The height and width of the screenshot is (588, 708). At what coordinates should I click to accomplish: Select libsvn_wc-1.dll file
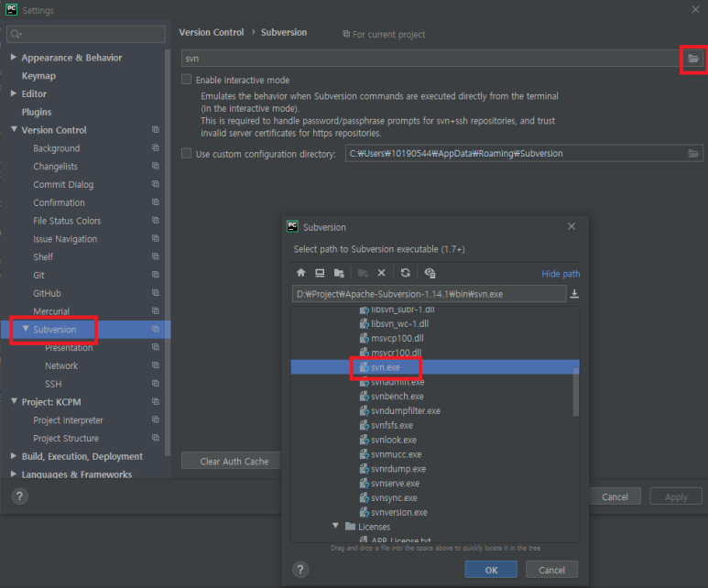[x=399, y=324]
